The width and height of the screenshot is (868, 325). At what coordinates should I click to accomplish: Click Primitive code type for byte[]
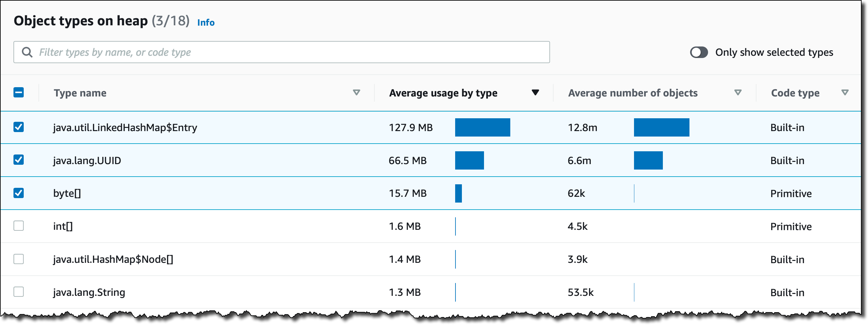(791, 194)
